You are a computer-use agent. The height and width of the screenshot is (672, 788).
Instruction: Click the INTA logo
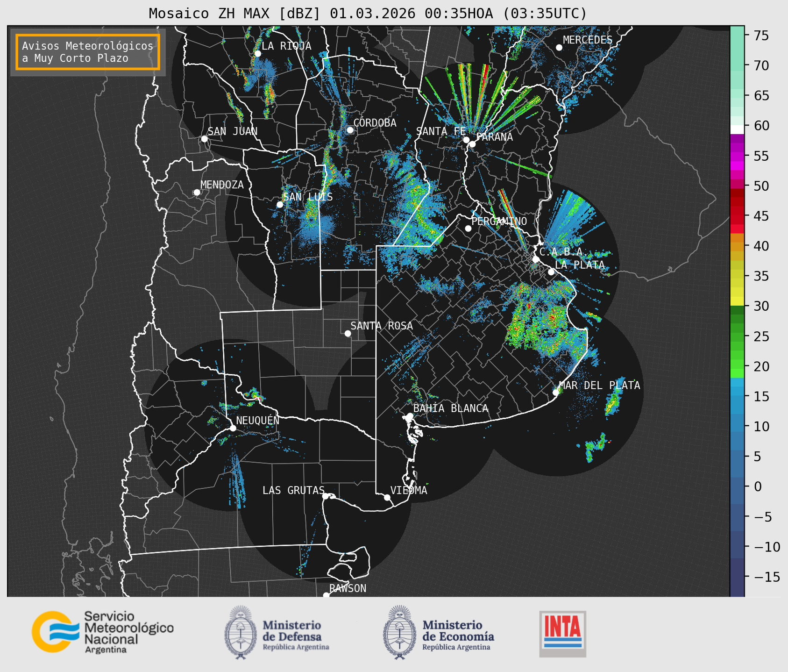pyautogui.click(x=562, y=634)
